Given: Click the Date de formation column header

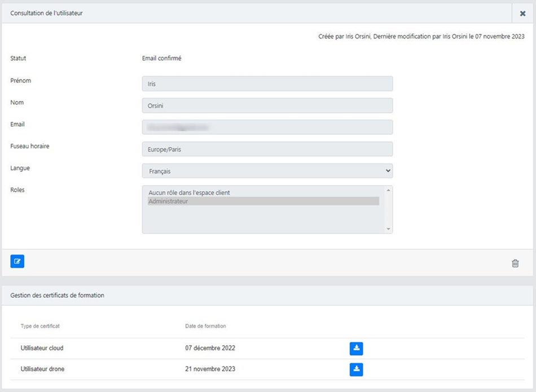Looking at the screenshot, I should pos(205,326).
